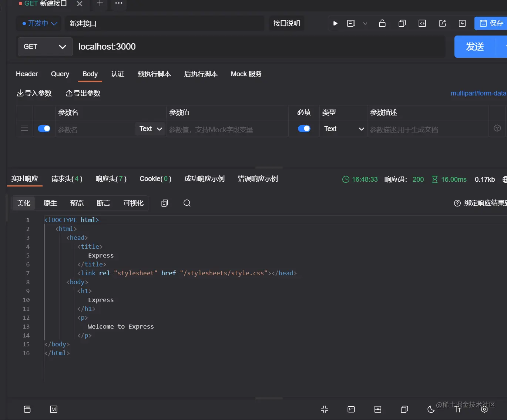
Task: Click the split layout icon in bottom bar
Action: [x=378, y=409]
